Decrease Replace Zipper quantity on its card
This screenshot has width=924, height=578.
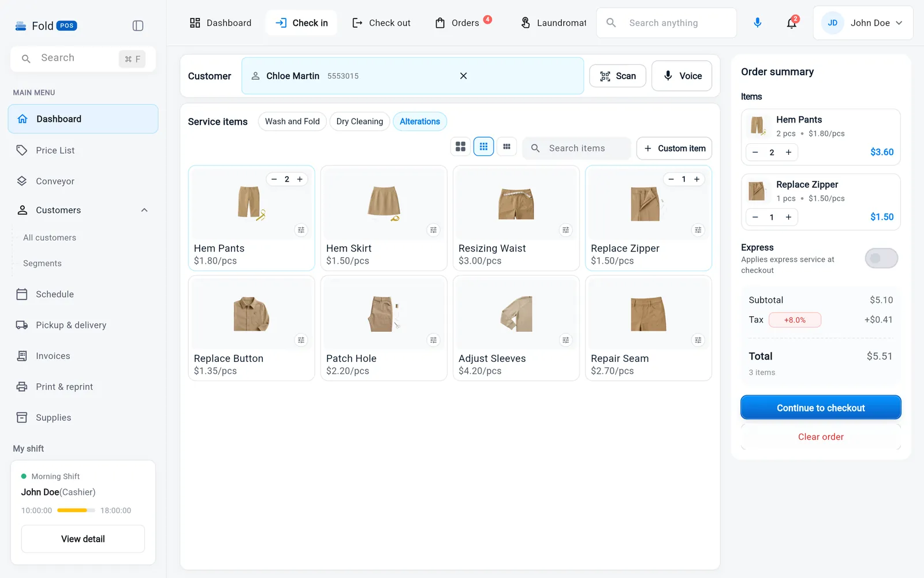click(671, 179)
